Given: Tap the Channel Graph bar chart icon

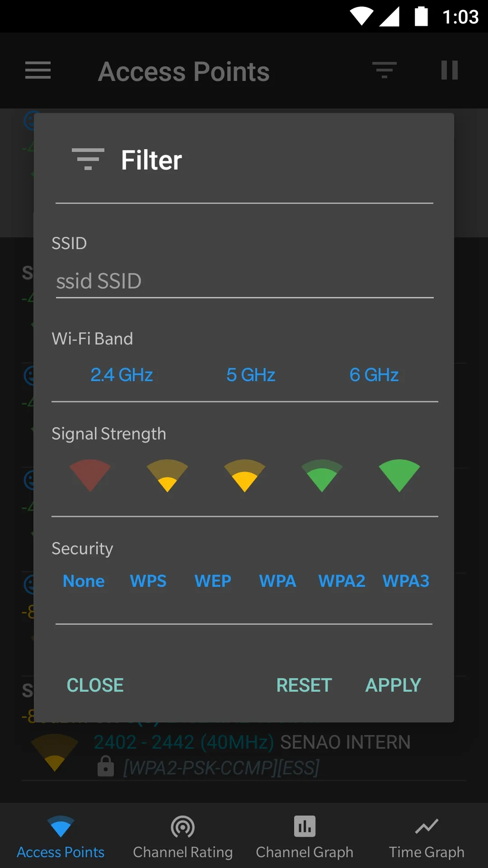Looking at the screenshot, I should pyautogui.click(x=305, y=826).
